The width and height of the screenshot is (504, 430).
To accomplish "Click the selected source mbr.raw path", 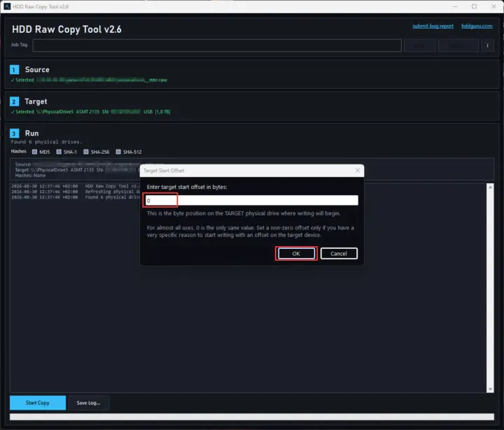I will coord(89,80).
